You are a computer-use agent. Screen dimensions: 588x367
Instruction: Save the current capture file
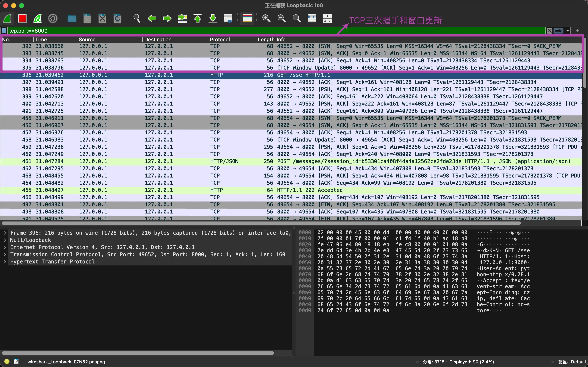coord(87,18)
